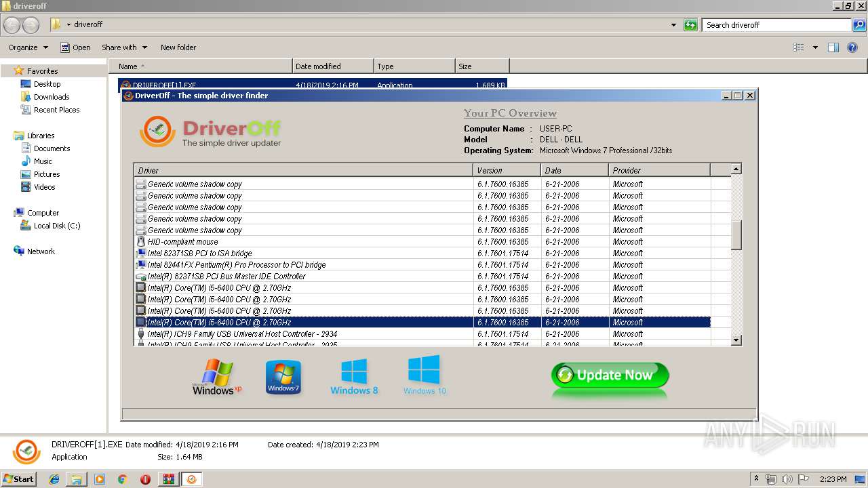Open Network in the navigation pane
This screenshot has width=868, height=488.
41,251
